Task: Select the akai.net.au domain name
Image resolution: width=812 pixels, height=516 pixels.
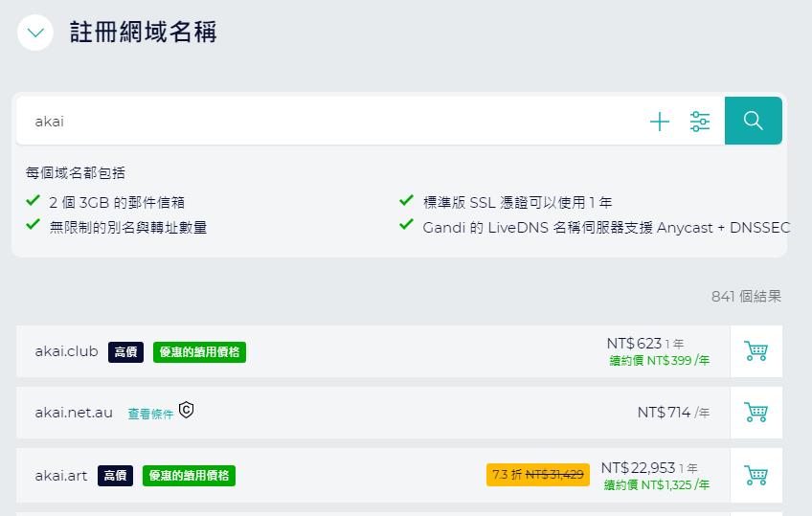Action: pyautogui.click(x=74, y=413)
